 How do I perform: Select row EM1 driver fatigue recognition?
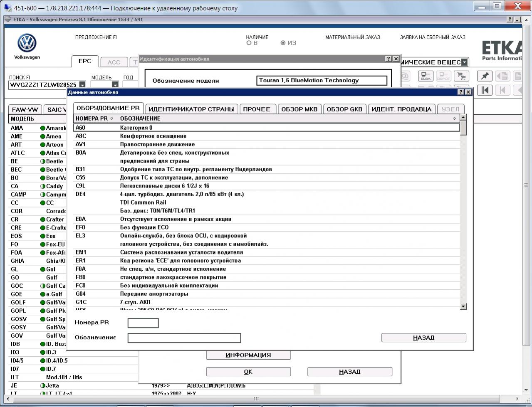click(267, 252)
